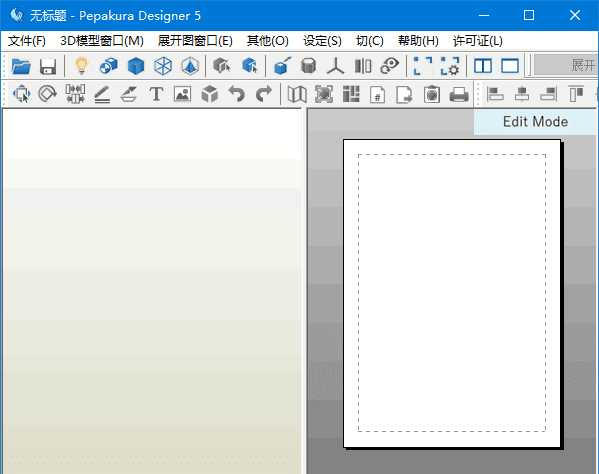599x474 pixels.
Task: Open the 许可证(L) menu
Action: pos(478,41)
